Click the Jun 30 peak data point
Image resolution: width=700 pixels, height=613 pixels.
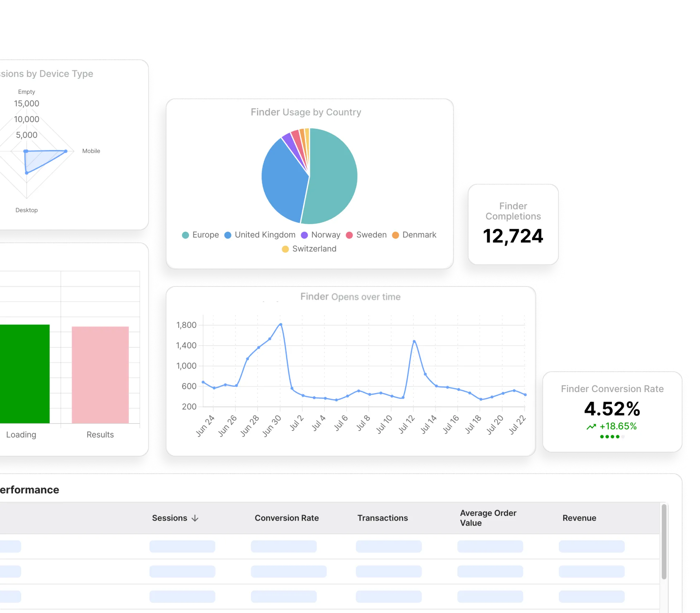(281, 324)
